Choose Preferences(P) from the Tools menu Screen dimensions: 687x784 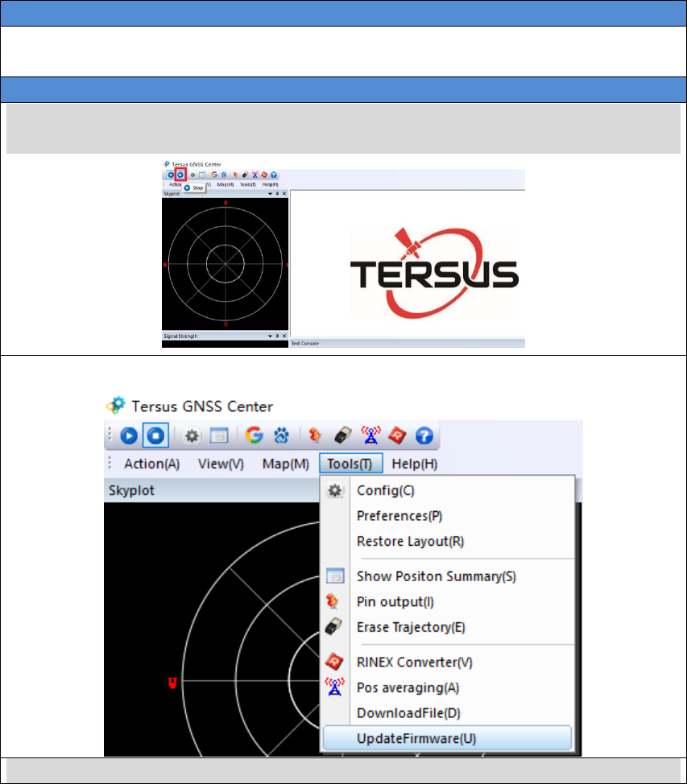[x=448, y=516]
